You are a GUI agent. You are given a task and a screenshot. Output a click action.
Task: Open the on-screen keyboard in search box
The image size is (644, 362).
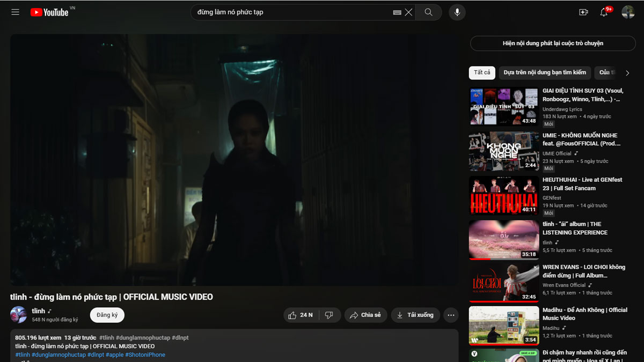[397, 12]
